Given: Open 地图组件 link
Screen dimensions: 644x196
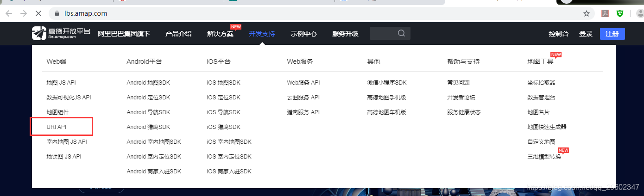Looking at the screenshot, I should [57, 112].
